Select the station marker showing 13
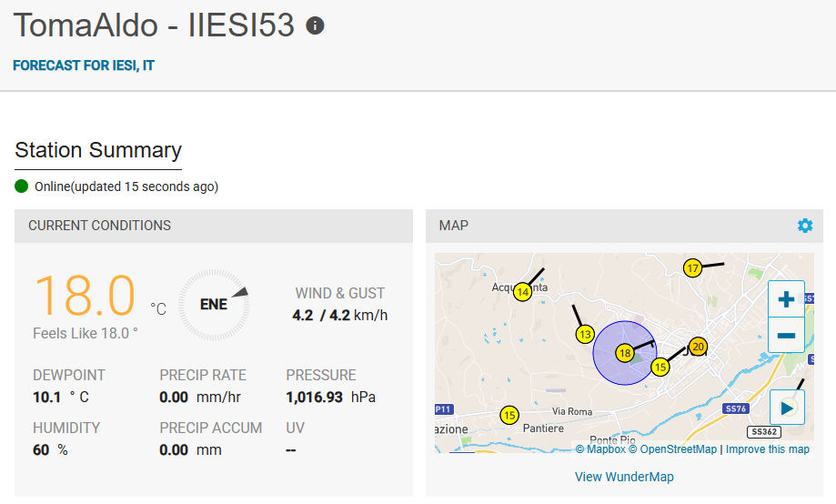Screen dimensions: 836x504 click(x=585, y=334)
